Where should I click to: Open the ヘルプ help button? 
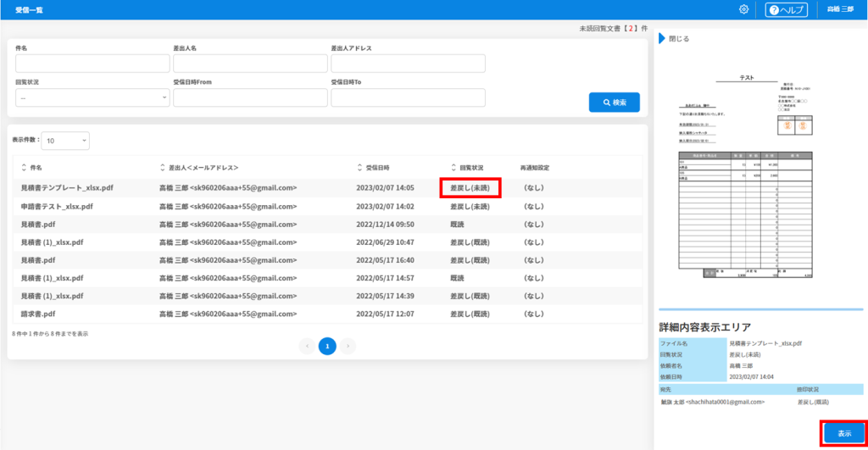coord(786,10)
